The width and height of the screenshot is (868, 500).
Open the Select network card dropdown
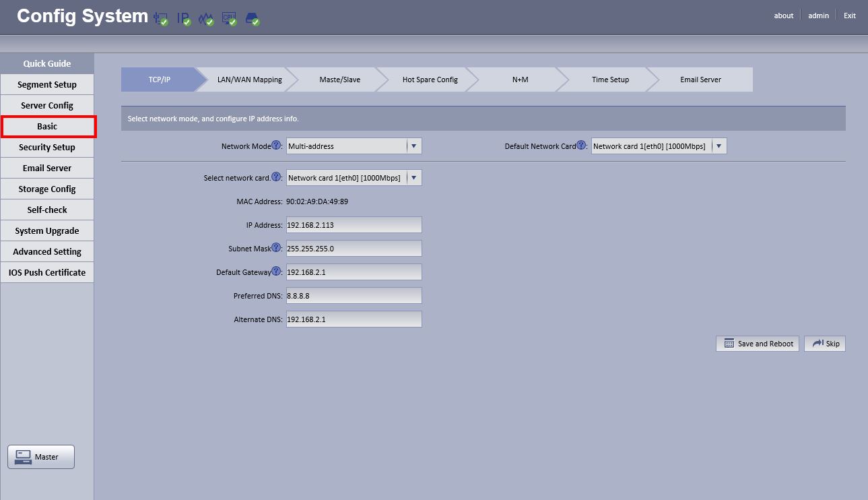[354, 178]
